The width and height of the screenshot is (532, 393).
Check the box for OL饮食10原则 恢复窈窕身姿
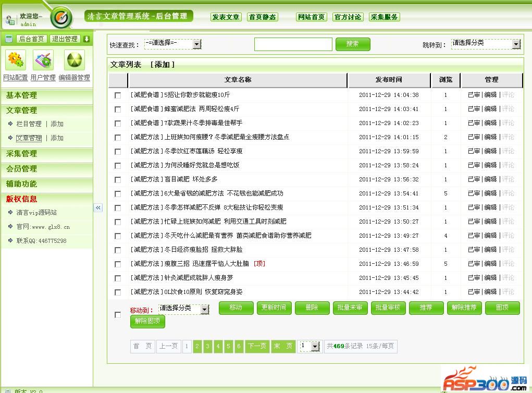(x=118, y=292)
